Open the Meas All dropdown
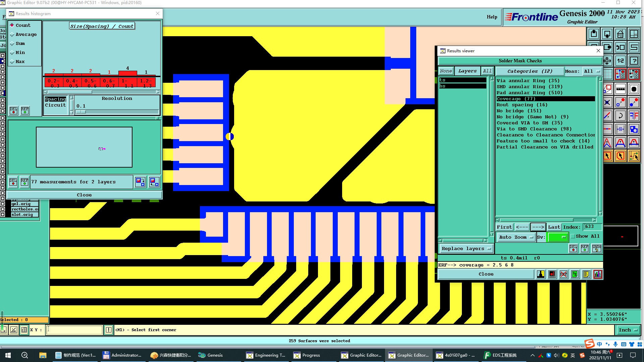This screenshot has width=644, height=362. pyautogui.click(x=592, y=71)
